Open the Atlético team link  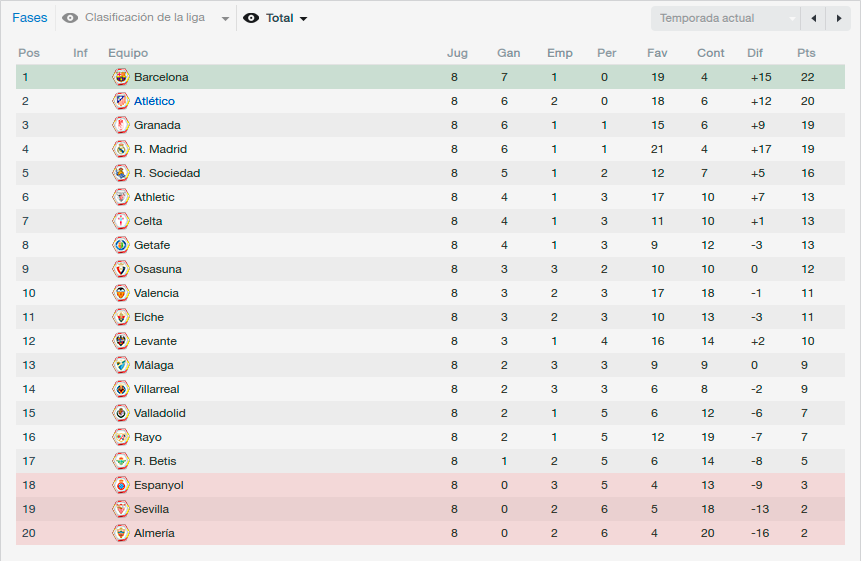click(154, 101)
